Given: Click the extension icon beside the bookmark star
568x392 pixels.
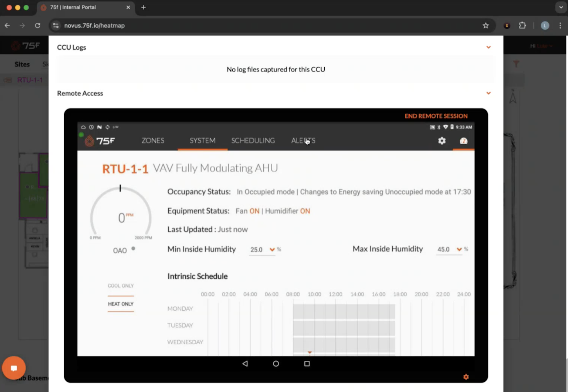Looking at the screenshot, I should (x=507, y=25).
